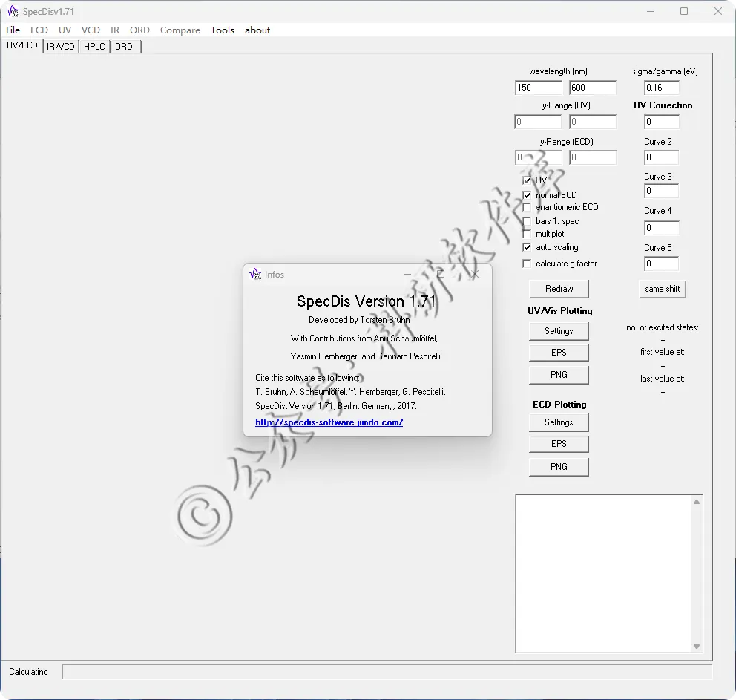Open UV/Vis Plotting Settings
This screenshot has width=736, height=700.
(x=559, y=331)
